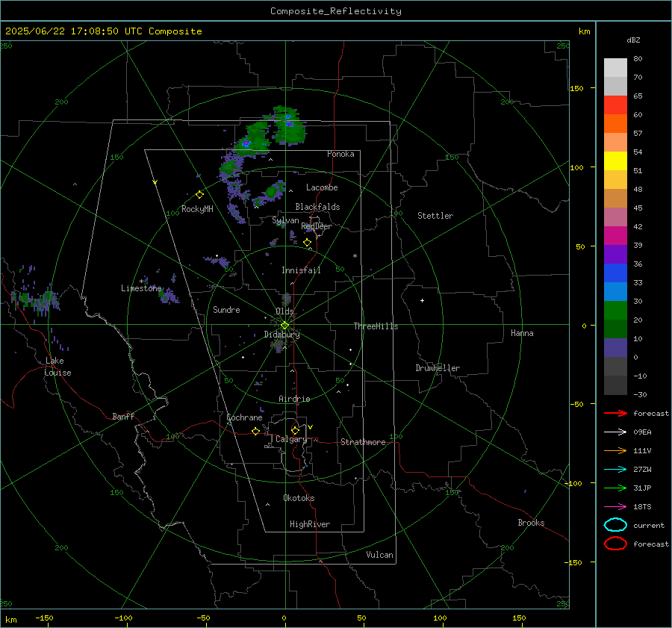Click the dBZ legend heading
The image size is (672, 628).
click(x=633, y=40)
